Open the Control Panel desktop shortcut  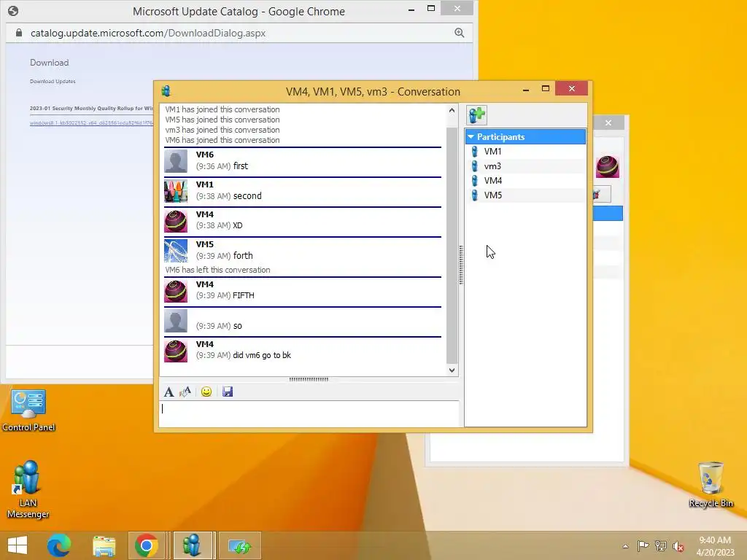tap(28, 410)
